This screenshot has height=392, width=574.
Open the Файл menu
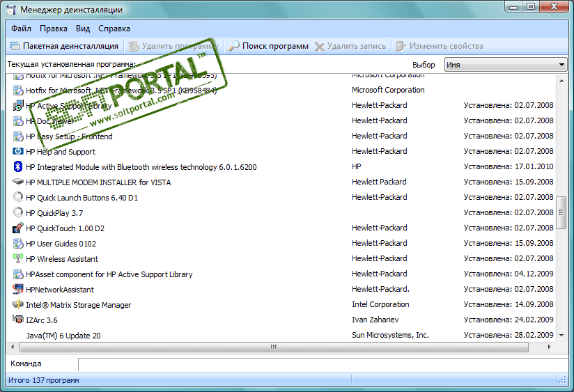[21, 29]
